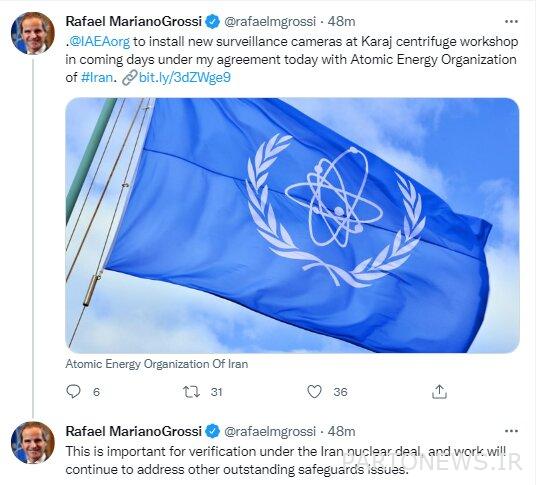
Task: Retweet the Karaj cameras tweet
Action: [191, 392]
